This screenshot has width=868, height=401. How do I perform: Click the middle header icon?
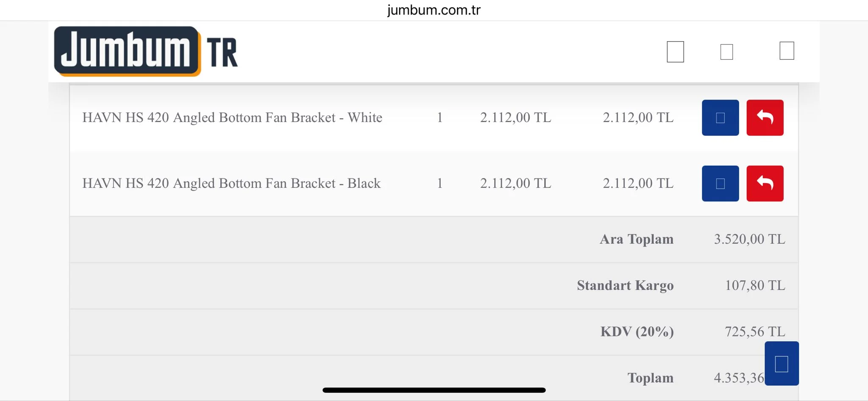click(726, 52)
